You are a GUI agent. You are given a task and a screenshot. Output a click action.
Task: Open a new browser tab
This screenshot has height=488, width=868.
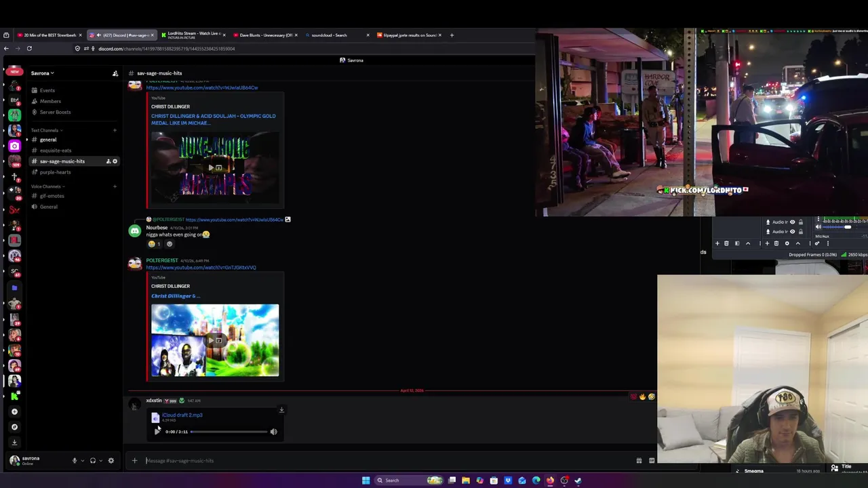pyautogui.click(x=452, y=35)
